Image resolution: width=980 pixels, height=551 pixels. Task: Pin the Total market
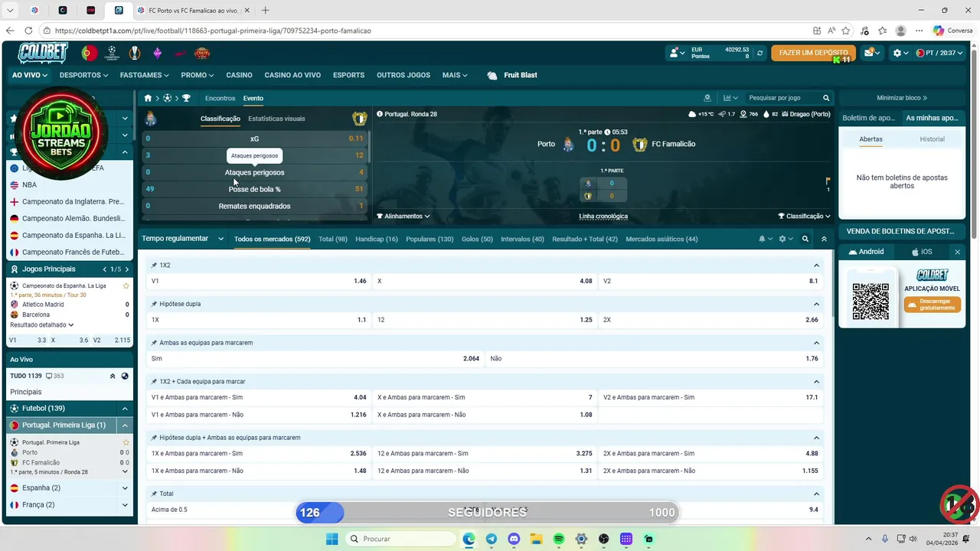pyautogui.click(x=154, y=494)
